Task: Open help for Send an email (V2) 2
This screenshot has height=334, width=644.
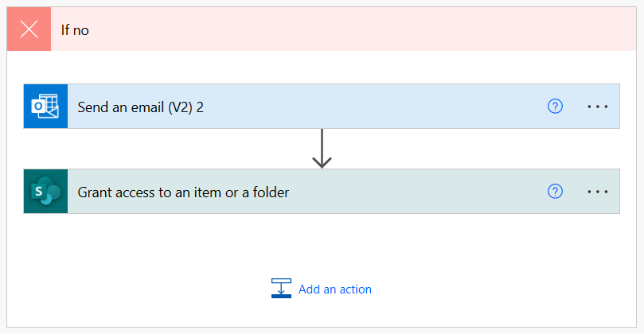Action: (x=556, y=107)
